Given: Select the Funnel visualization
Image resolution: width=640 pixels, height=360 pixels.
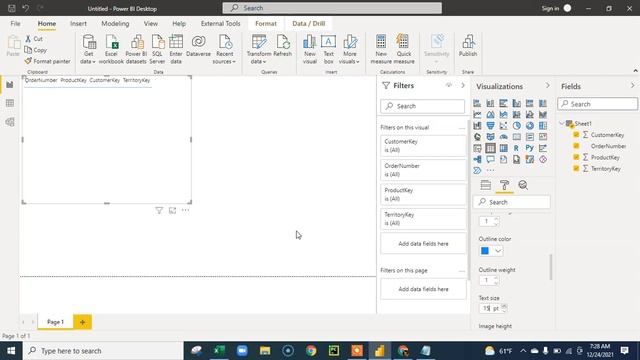Looking at the screenshot, I should click(490, 126).
